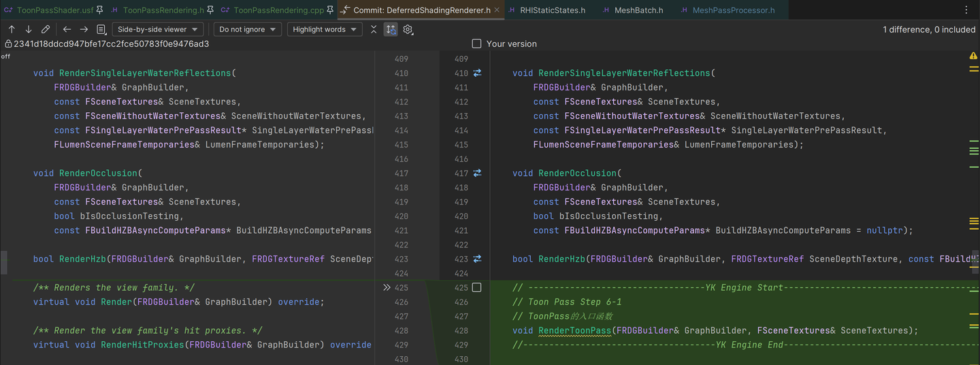980x365 pixels.
Task: Go to previous file with left arrow
Action: (67, 29)
